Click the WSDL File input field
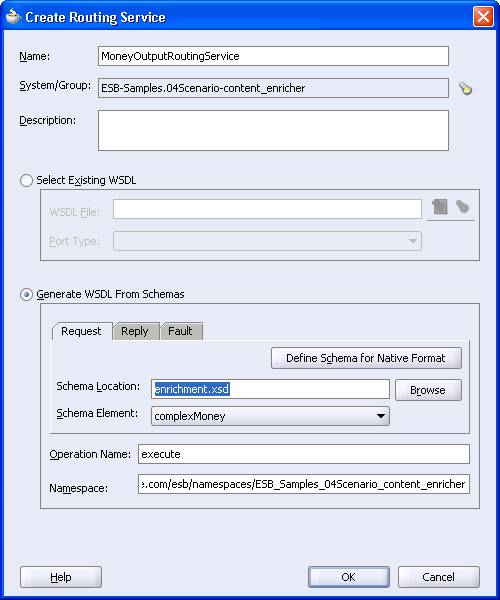The image size is (500, 600). (267, 209)
